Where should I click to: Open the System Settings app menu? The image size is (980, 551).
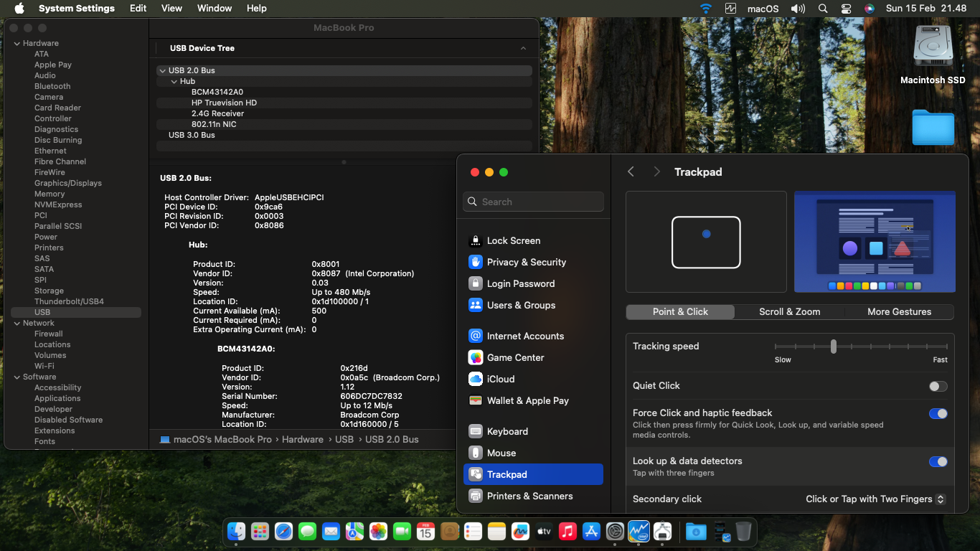point(77,9)
